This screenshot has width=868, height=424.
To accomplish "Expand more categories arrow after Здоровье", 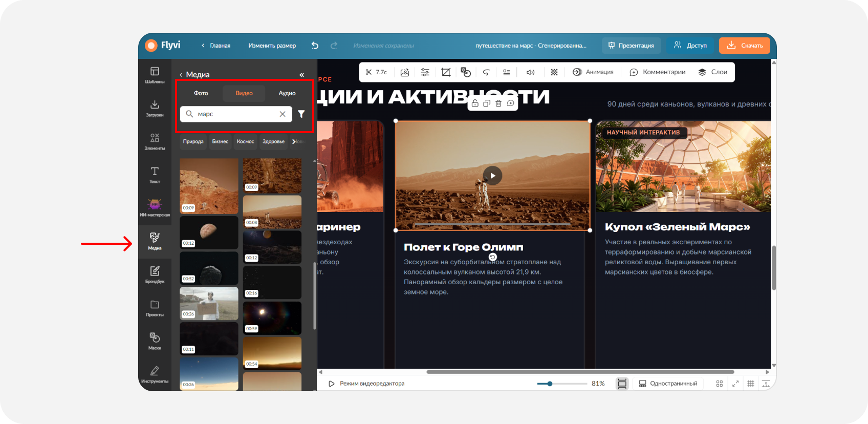I will 295,141.
